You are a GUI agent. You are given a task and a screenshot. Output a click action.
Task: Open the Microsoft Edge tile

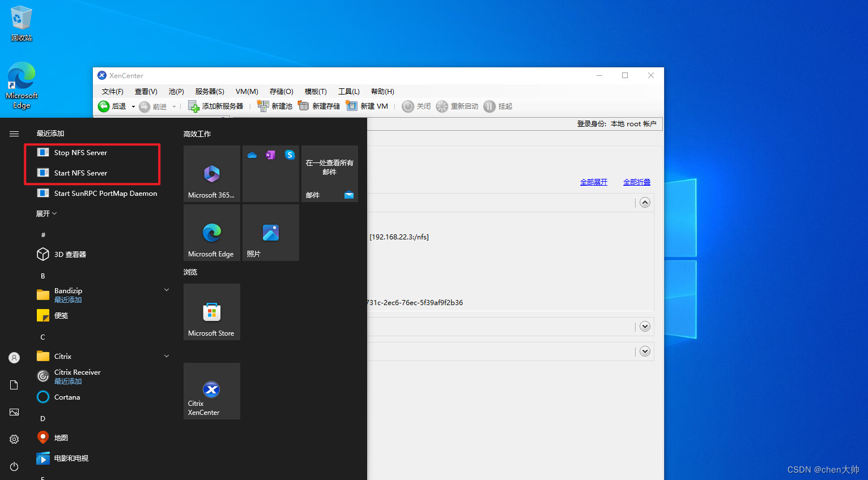click(x=212, y=233)
